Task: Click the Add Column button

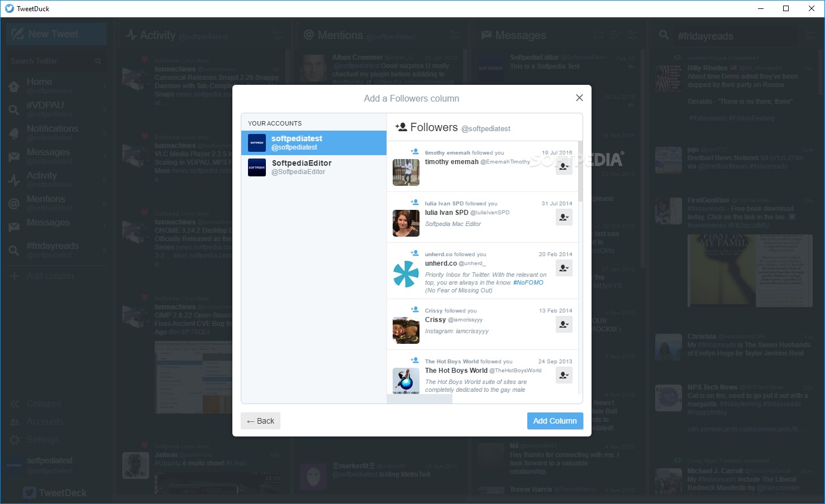Action: pyautogui.click(x=555, y=421)
